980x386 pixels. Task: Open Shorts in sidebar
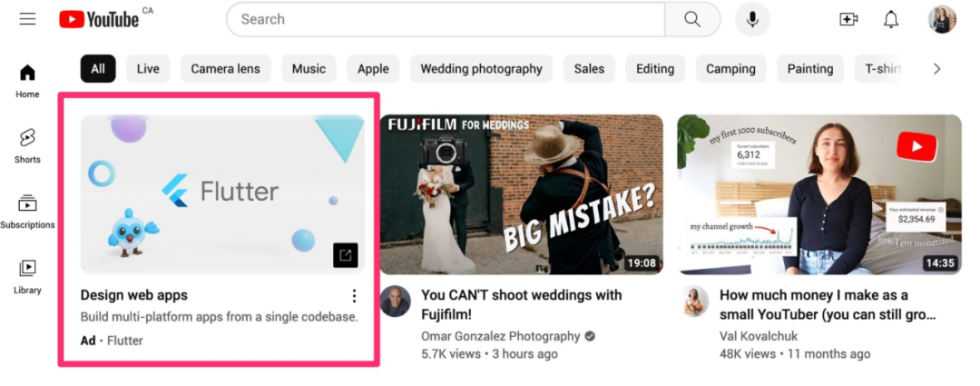(x=27, y=146)
